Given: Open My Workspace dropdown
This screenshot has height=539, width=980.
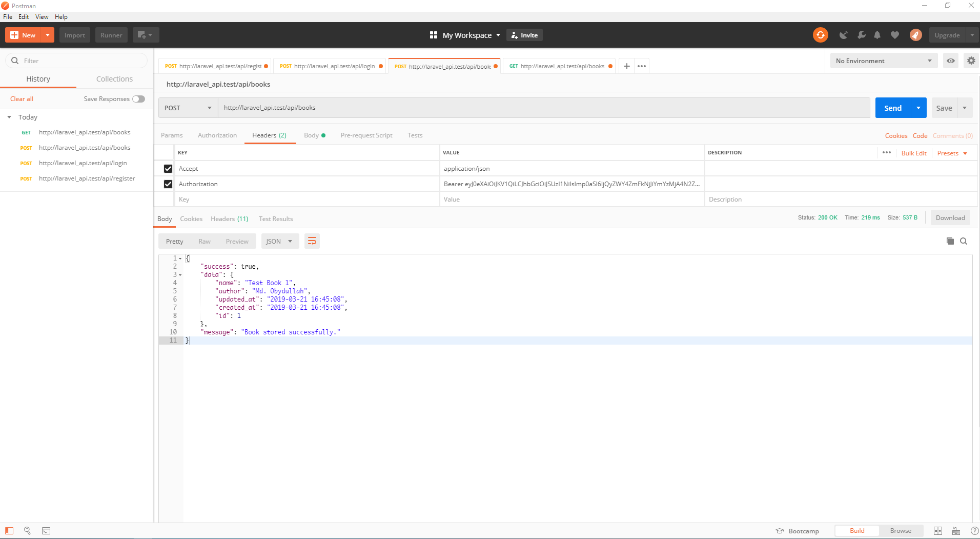Looking at the screenshot, I should point(471,35).
